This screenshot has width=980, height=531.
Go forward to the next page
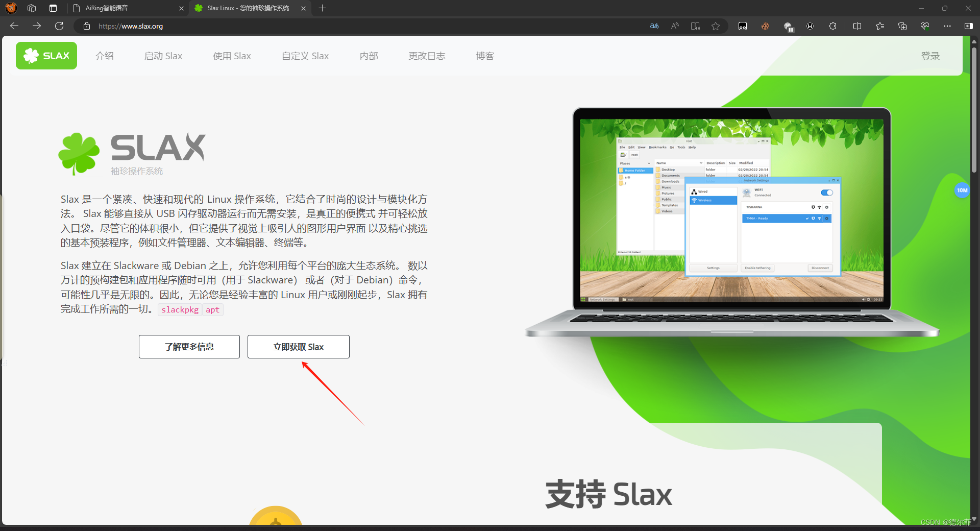[x=37, y=26]
